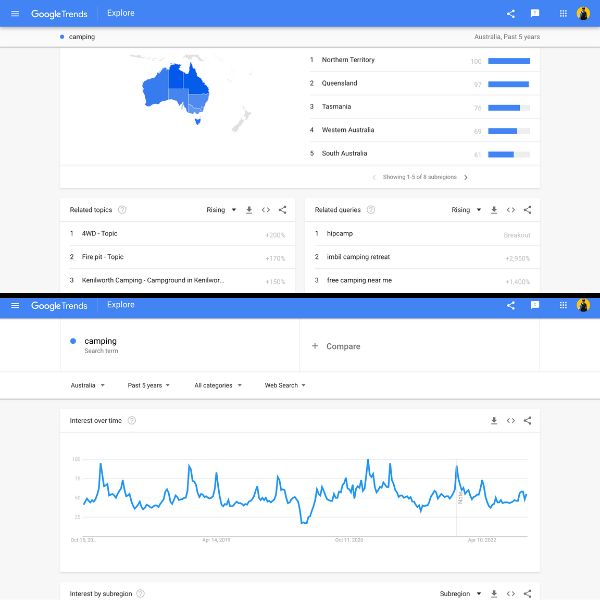Image resolution: width=600 pixels, height=600 pixels.
Task: Click feedback icon in lower header bar
Action: point(535,305)
